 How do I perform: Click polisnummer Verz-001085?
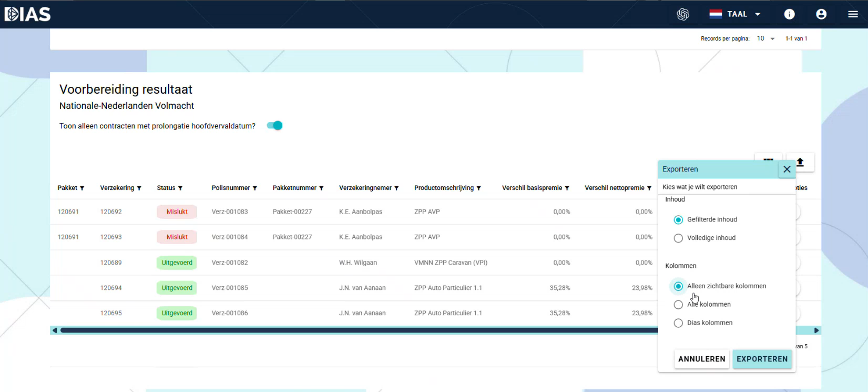pyautogui.click(x=230, y=288)
